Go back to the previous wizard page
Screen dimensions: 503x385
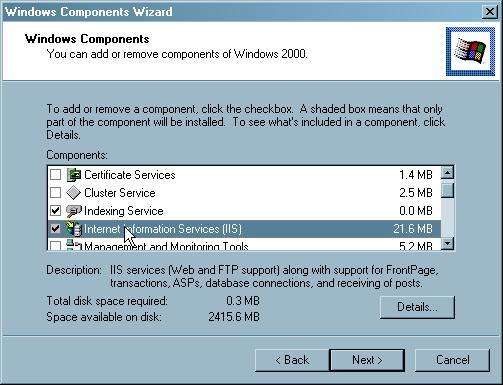tap(292, 360)
